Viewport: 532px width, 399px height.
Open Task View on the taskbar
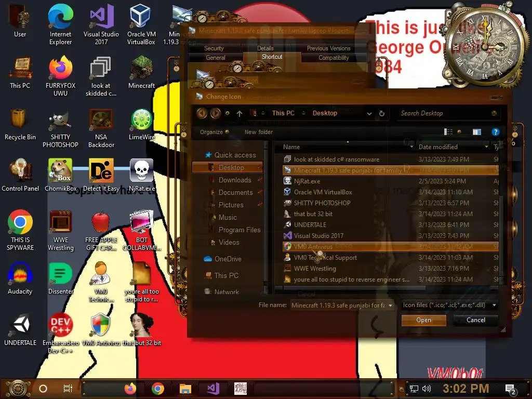point(68,389)
